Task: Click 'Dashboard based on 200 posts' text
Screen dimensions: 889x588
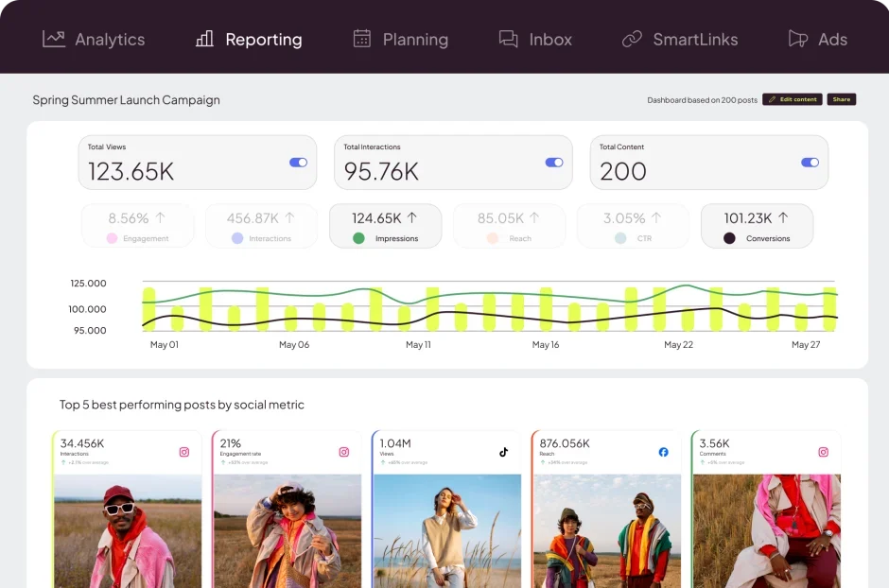Action: pyautogui.click(x=702, y=100)
